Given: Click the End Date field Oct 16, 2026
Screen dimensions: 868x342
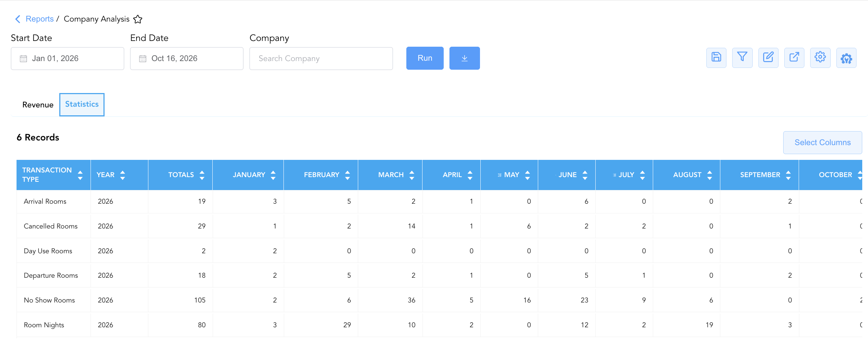Looking at the screenshot, I should [187, 59].
